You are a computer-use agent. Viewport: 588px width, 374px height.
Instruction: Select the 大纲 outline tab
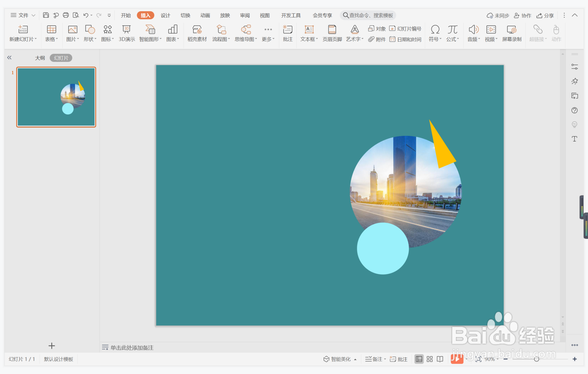(40, 58)
